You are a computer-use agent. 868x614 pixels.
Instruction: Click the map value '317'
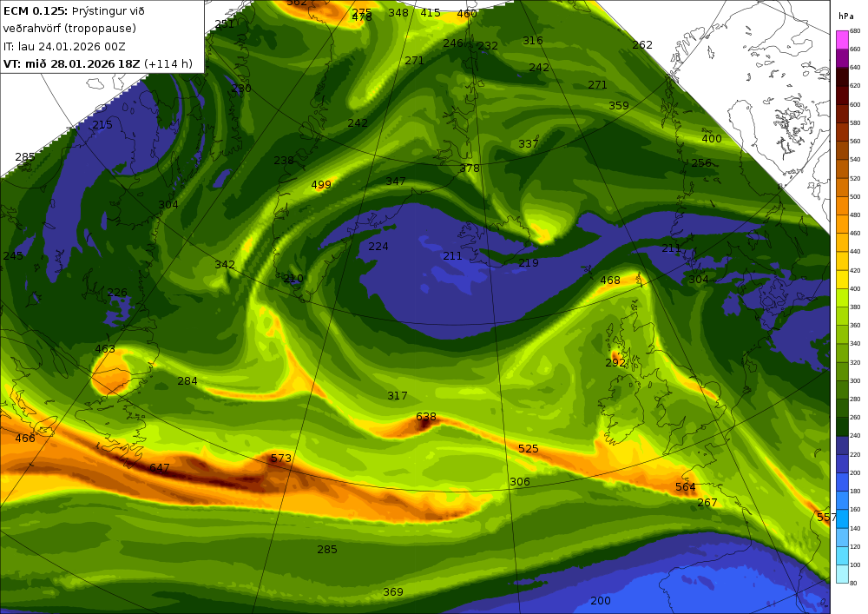point(398,395)
